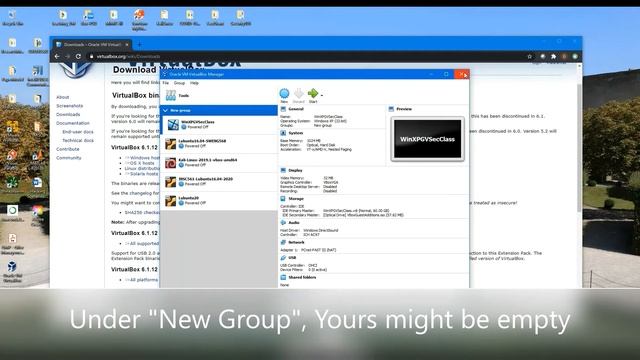
Task: Bookmark the page with the star icon
Action: (530, 56)
